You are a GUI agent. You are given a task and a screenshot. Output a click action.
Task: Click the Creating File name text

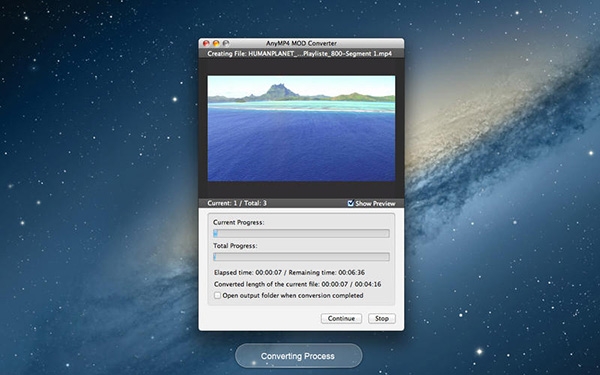300,54
